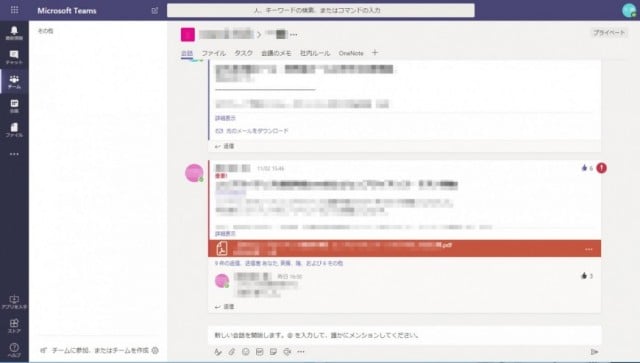Open the Activity bell in sidebar
640x363 pixels.
point(14,33)
